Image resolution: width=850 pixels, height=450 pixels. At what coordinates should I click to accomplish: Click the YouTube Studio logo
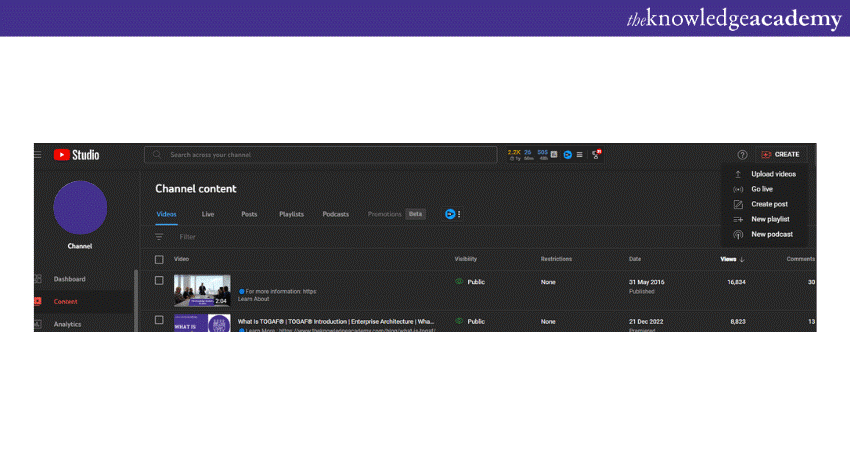76,155
